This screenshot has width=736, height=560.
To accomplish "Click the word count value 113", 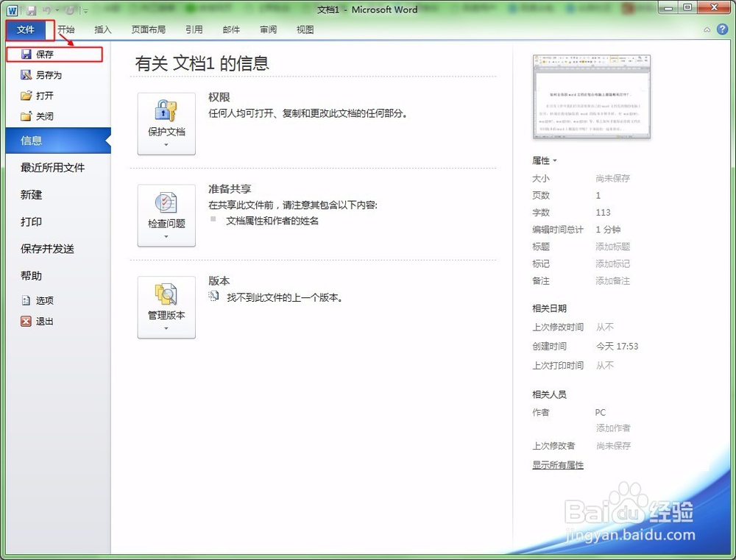I will pos(604,213).
